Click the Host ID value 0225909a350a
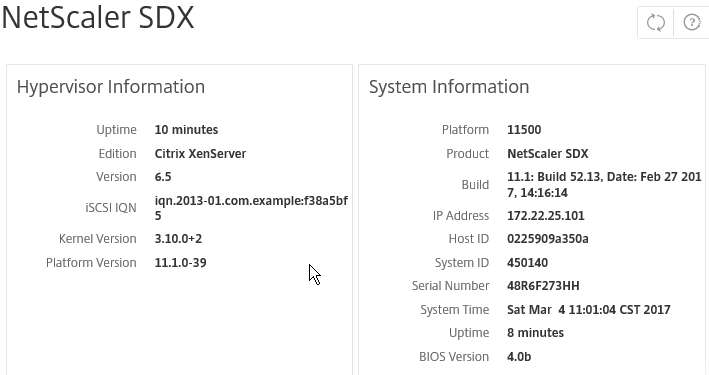 (x=548, y=239)
